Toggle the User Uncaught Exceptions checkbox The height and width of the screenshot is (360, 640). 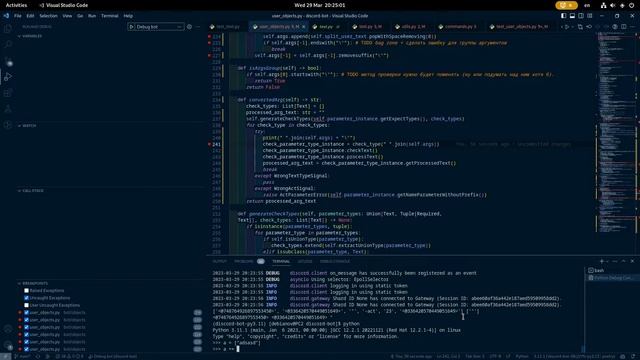[x=27, y=305]
